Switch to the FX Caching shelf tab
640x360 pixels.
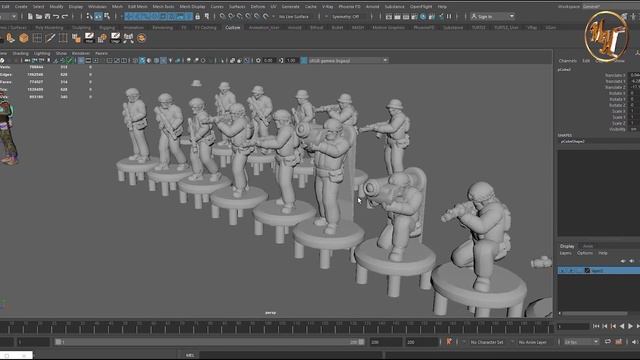(x=205, y=28)
